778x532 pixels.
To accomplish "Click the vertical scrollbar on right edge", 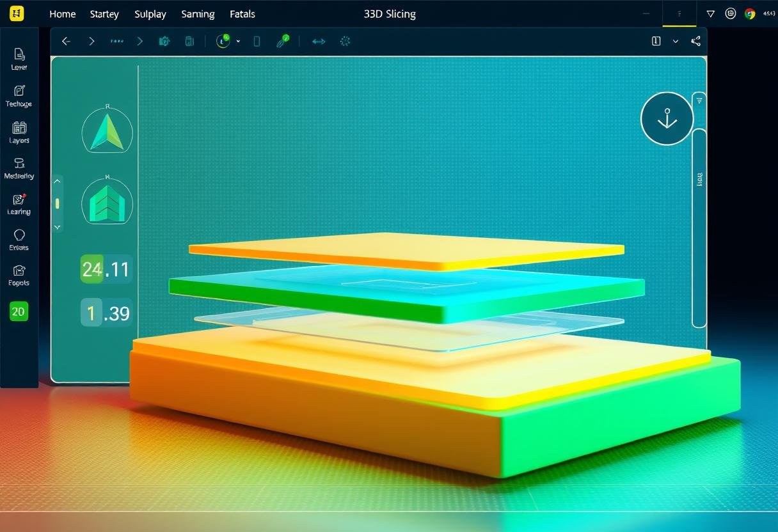I will [x=699, y=227].
